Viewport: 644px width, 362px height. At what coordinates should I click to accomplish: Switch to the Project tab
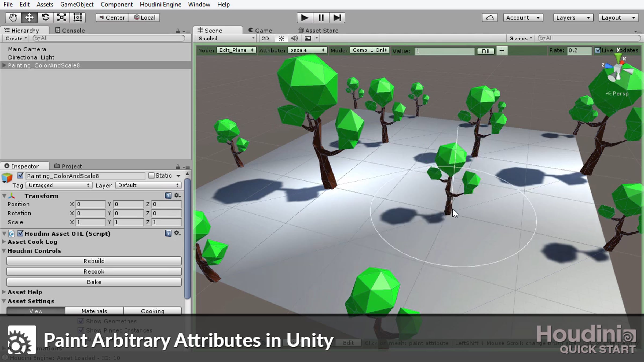(x=68, y=166)
